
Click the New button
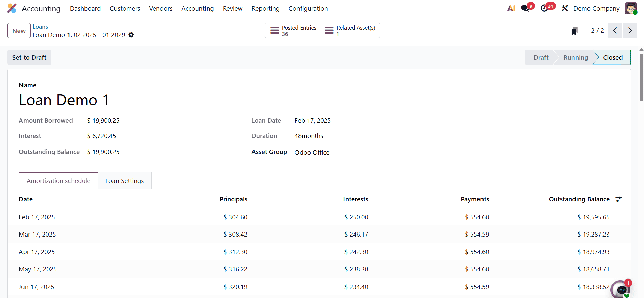19,31
